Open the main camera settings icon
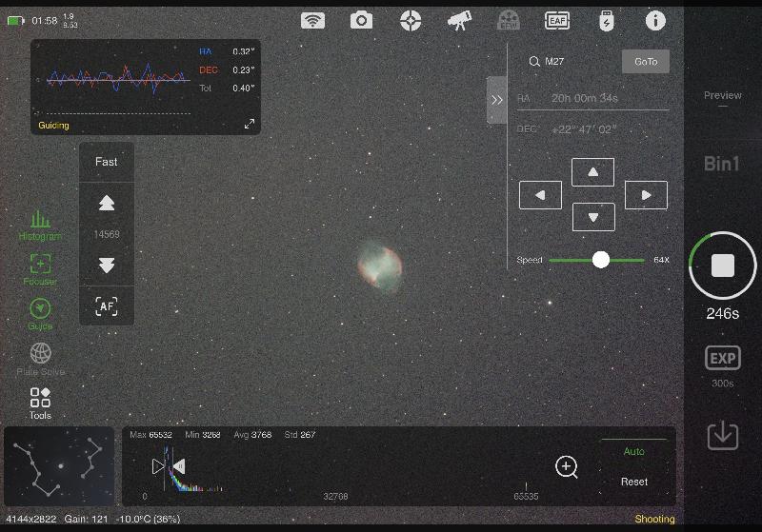This screenshot has height=532, width=762. (x=361, y=21)
